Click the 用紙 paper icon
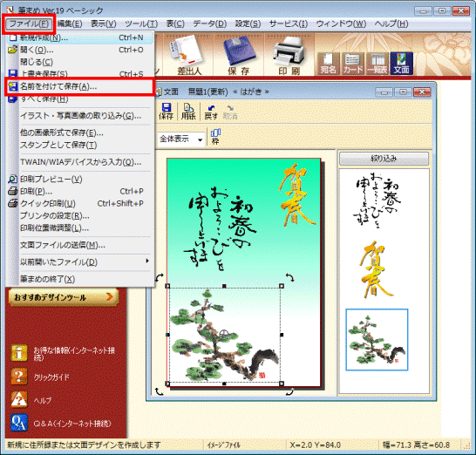Screen dimensions: 476x455 click(188, 111)
